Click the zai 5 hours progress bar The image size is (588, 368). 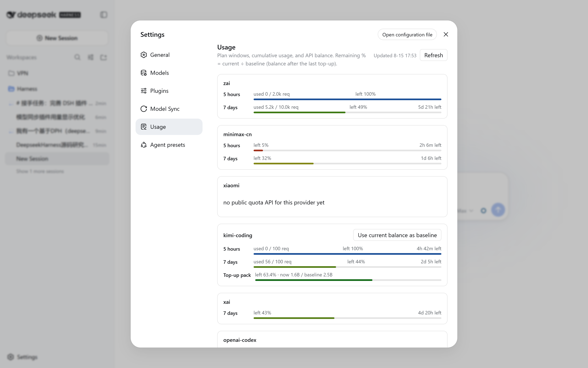[347, 99]
